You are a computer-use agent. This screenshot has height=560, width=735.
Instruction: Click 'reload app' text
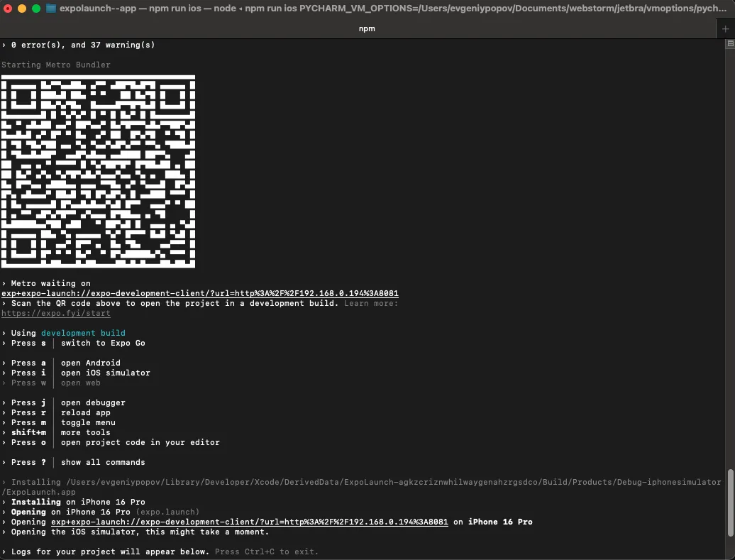[x=86, y=413]
